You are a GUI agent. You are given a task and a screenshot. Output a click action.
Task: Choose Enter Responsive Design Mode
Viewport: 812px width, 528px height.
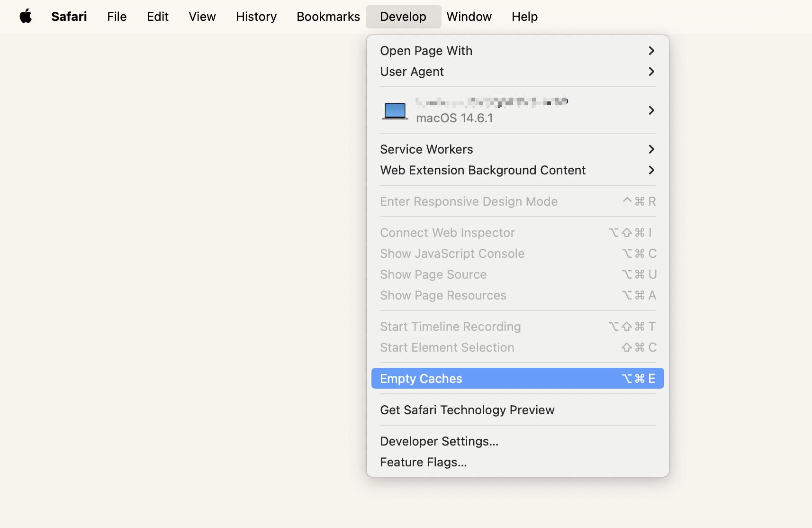(518, 201)
